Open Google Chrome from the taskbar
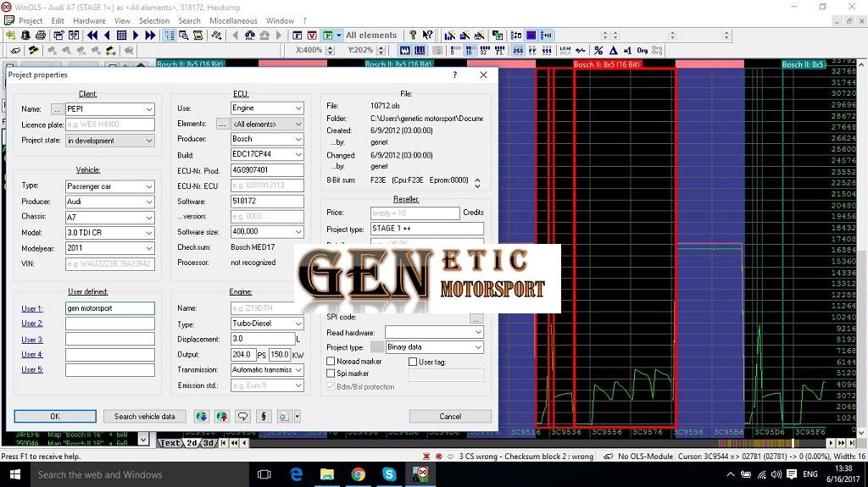 pos(359,474)
